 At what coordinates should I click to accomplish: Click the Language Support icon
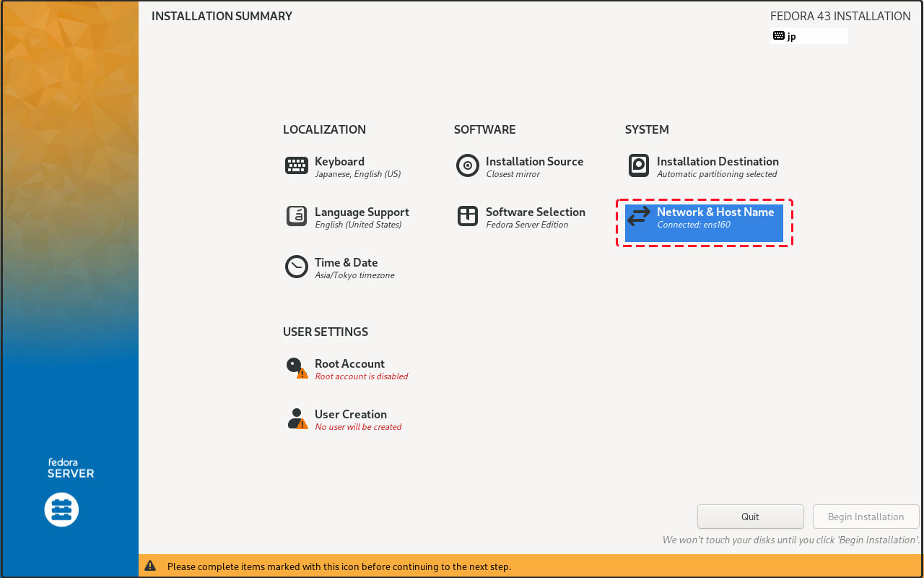click(297, 217)
